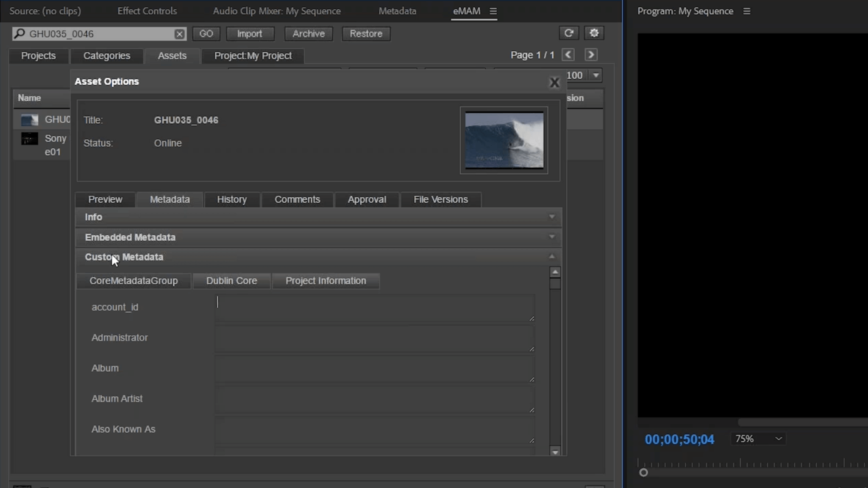Click the Album text field

coord(374,369)
